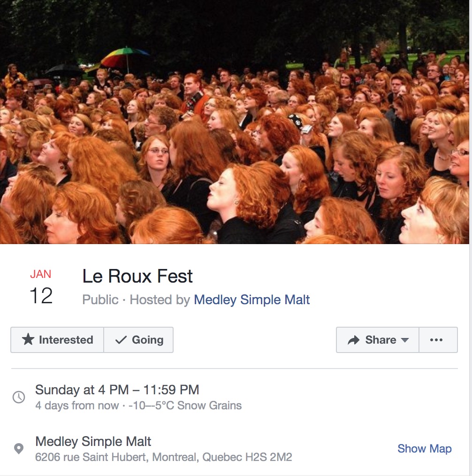
Task: Click the checkmark icon on Going button
Action: (121, 340)
